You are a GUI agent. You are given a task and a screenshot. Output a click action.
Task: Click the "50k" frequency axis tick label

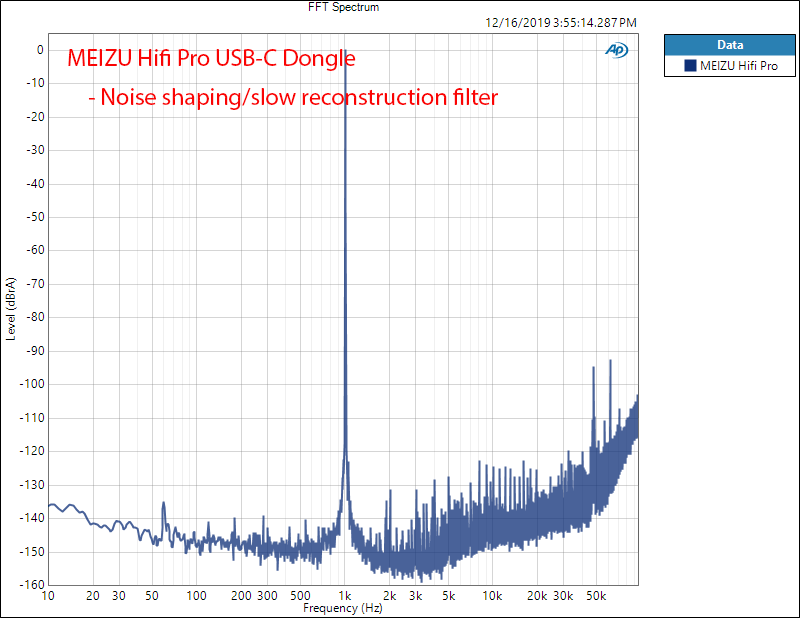click(596, 596)
